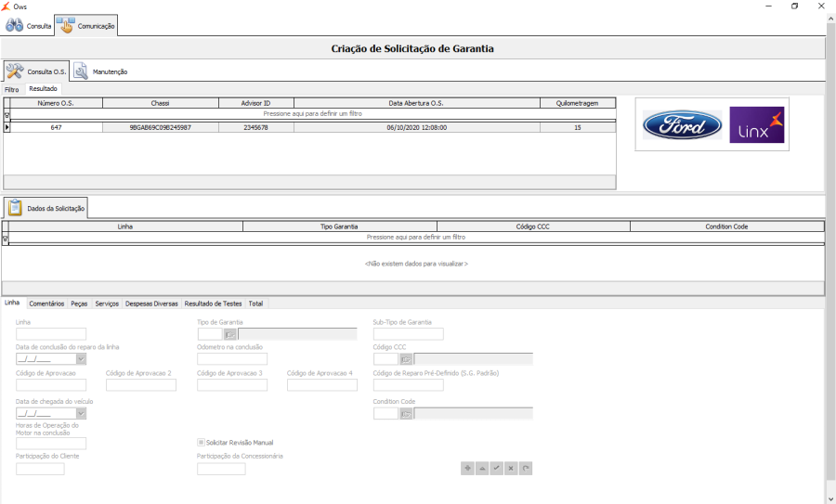Open the Manutenção document magnifier tab
The image size is (836, 504).
(x=100, y=71)
